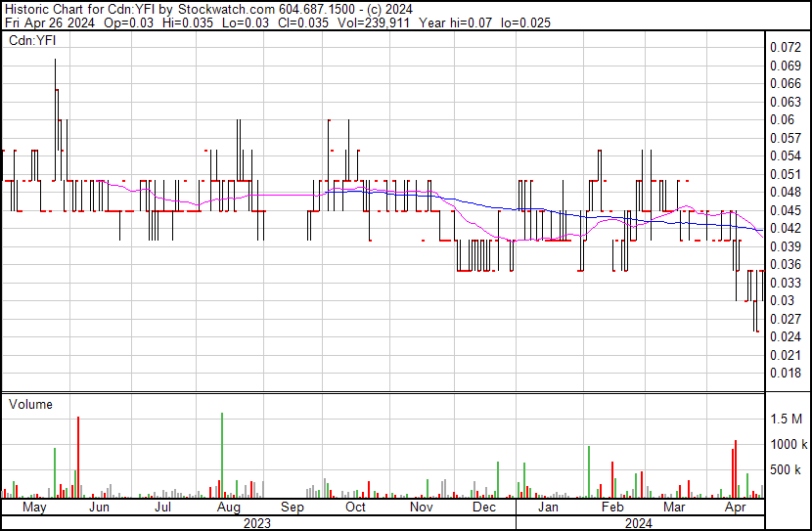
Task: Click the 1.5 M volume axis label
Action: click(x=788, y=419)
